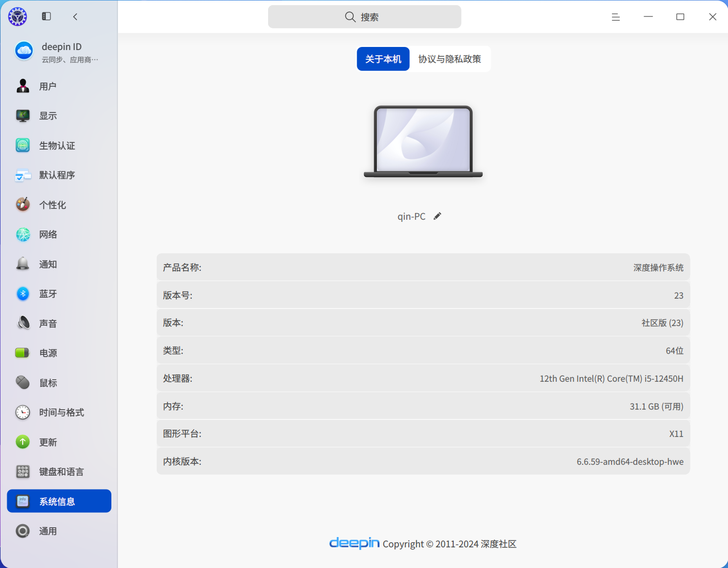
Task: Click memory value 31.1 GB (可用)
Action: 656,407
